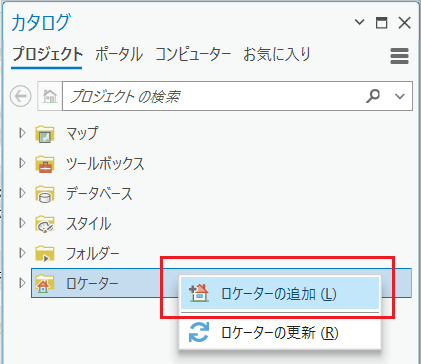Go back with the left arrow button
Screen dimensions: 421x364
21,96
